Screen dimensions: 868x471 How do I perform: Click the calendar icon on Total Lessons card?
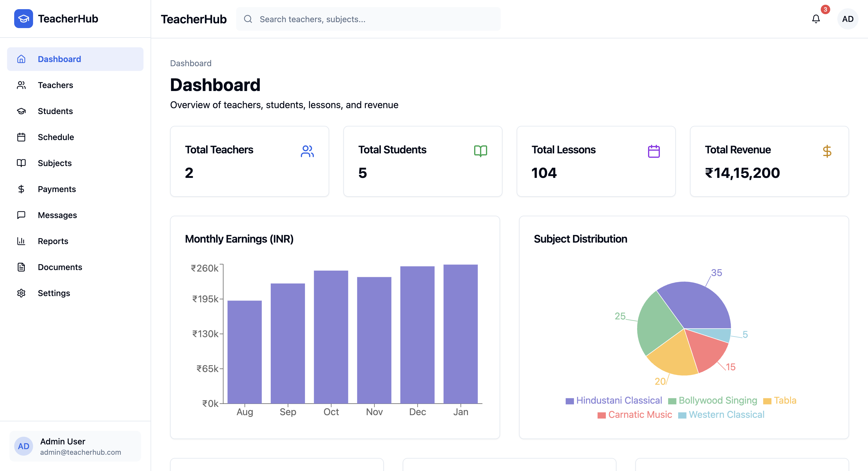point(654,151)
